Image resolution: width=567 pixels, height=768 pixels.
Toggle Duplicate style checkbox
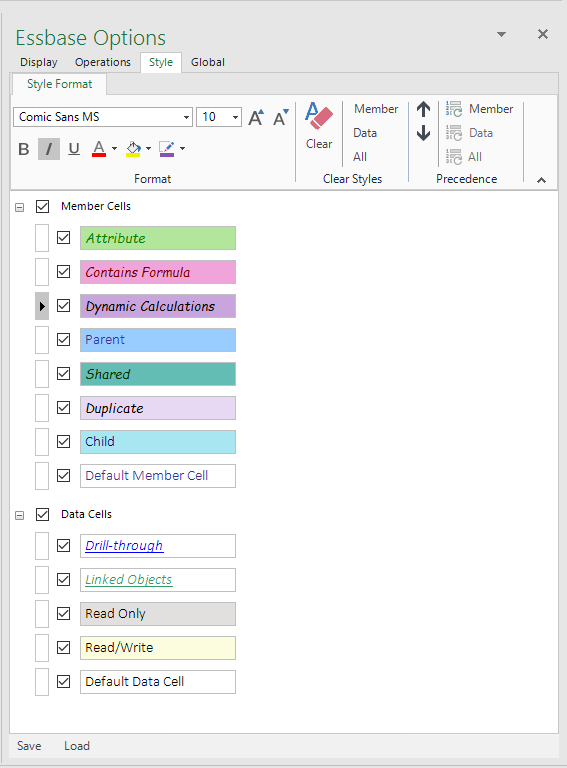tap(64, 408)
